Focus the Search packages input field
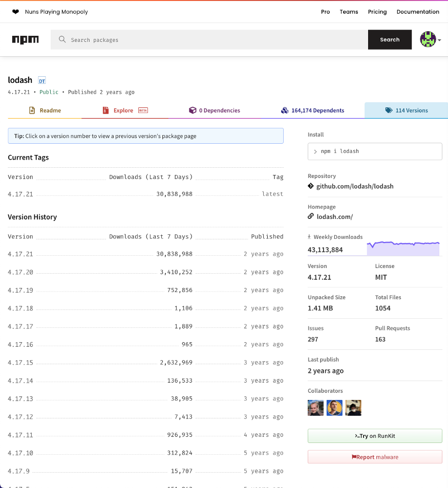The height and width of the screenshot is (488, 448). [209, 39]
